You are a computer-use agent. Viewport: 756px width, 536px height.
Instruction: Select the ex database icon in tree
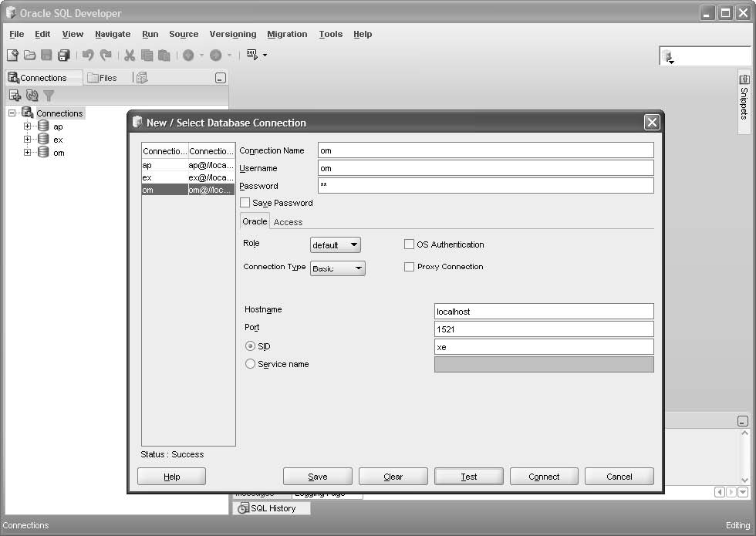coord(43,140)
